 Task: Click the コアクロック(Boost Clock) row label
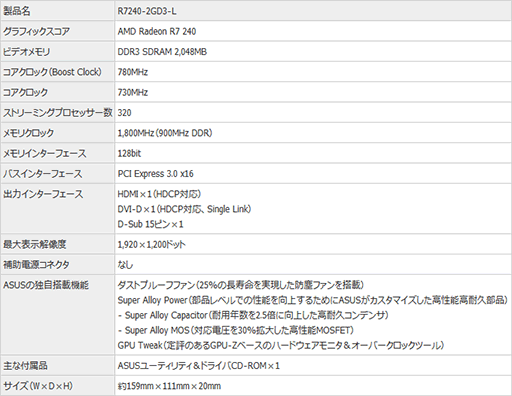[52, 72]
